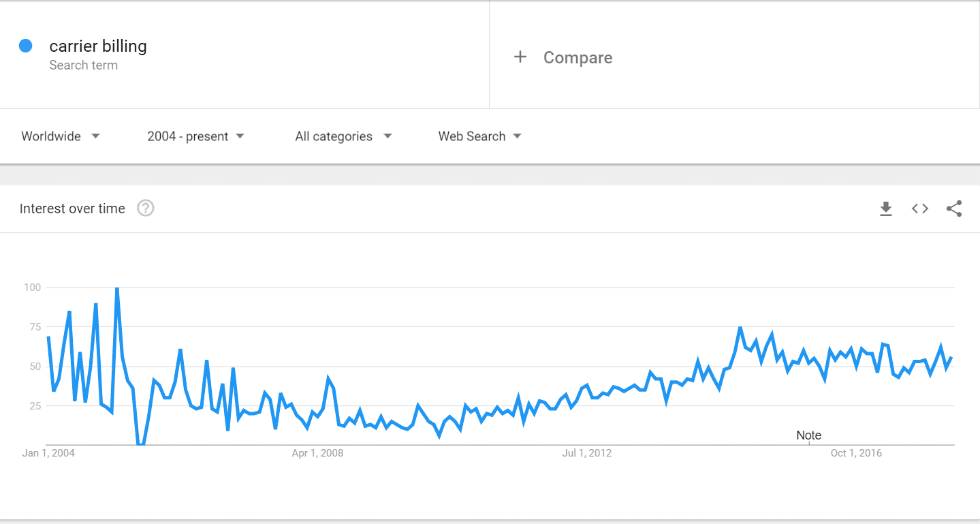Expand the 2004 - present time range dropdown

(x=195, y=136)
